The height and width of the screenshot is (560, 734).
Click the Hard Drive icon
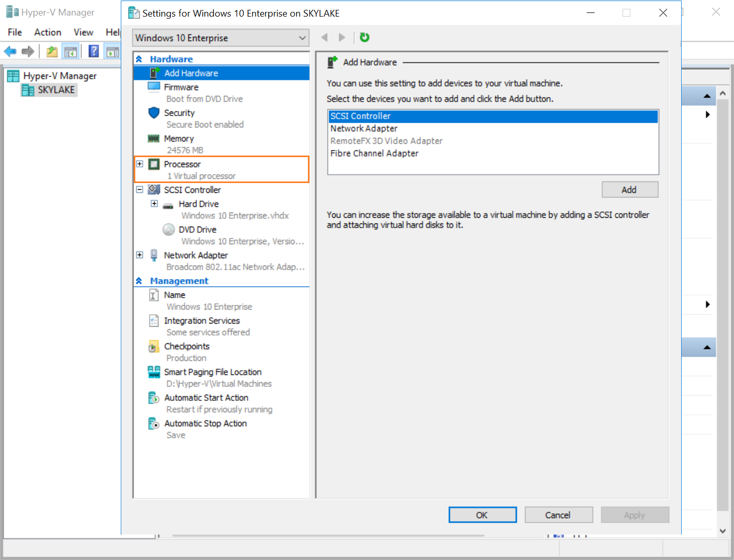[168, 205]
